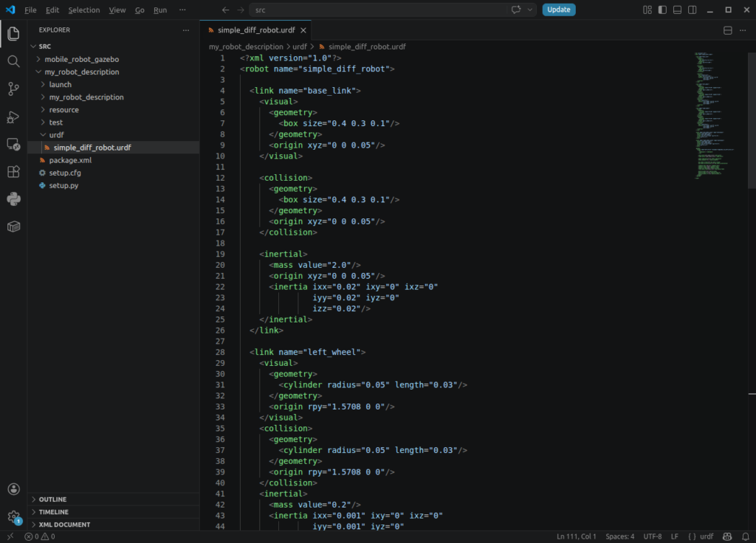Expand the TIMELINE section
756x543 pixels.
click(x=114, y=512)
